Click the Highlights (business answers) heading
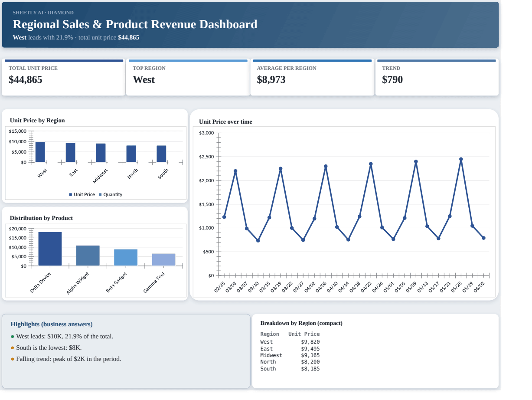Screen dimensions: 532x400 [x=52, y=324]
